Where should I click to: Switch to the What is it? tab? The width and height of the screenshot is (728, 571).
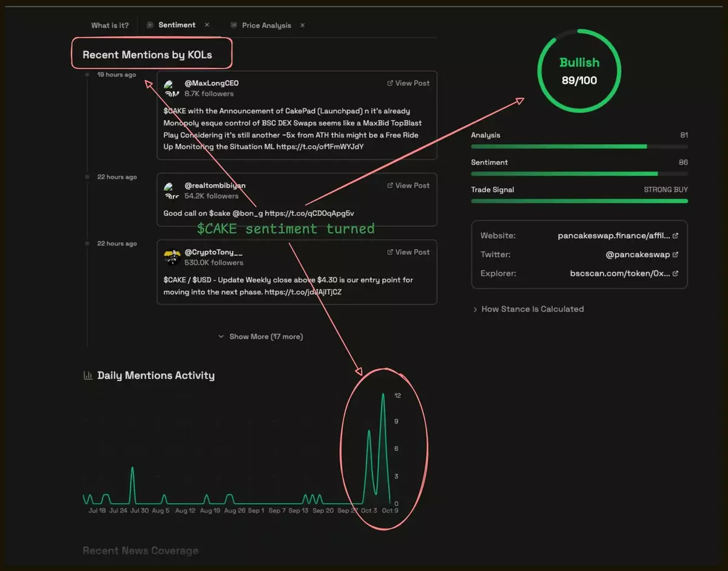click(x=110, y=25)
